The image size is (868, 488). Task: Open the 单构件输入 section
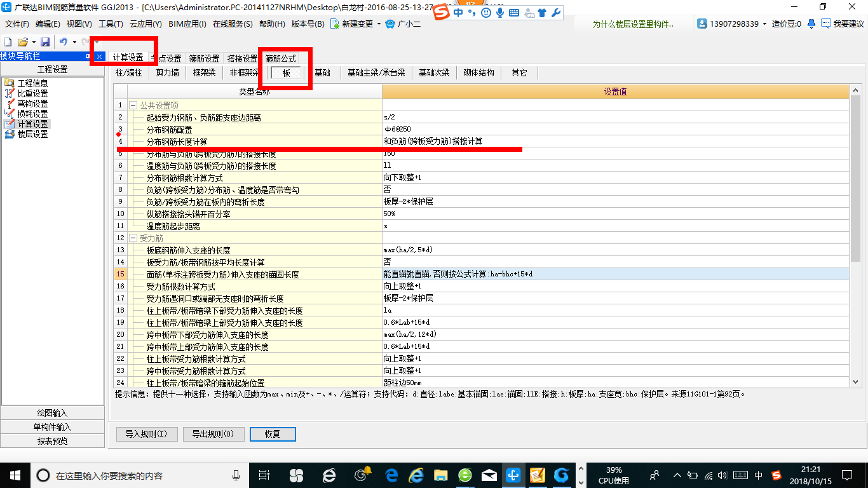tap(52, 427)
